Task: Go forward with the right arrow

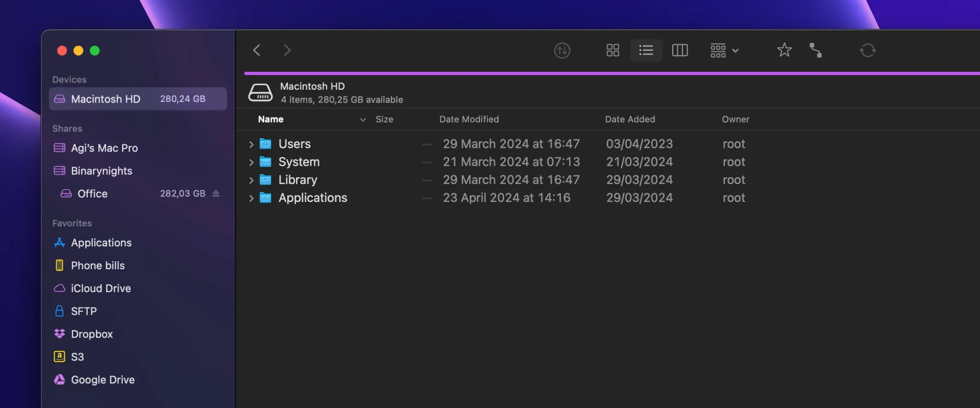Action: point(287,50)
